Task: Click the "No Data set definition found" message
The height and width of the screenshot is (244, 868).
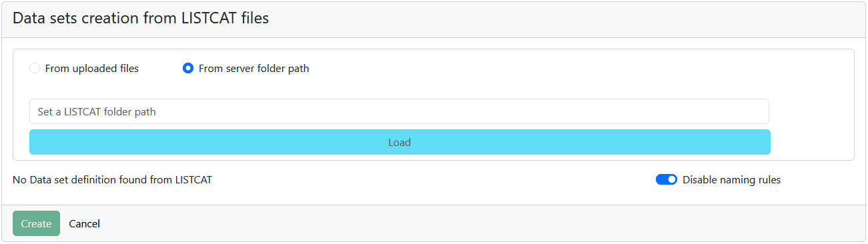Action: (112, 179)
